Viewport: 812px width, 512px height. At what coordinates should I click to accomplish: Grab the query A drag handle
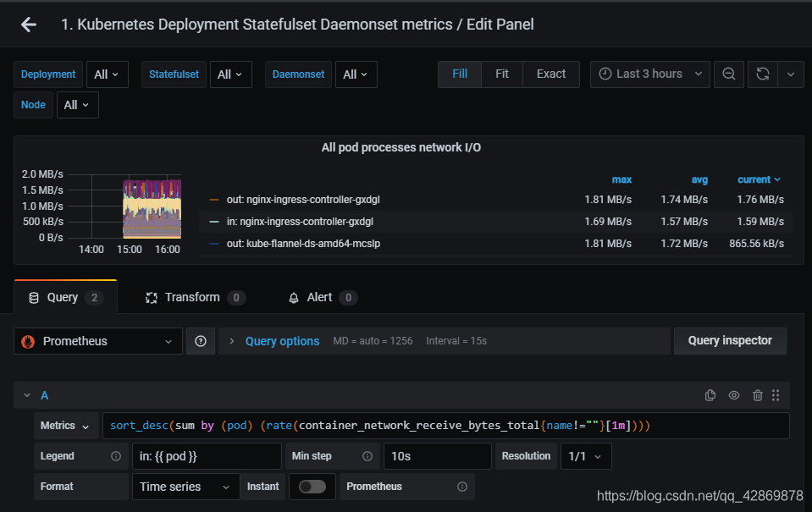point(776,395)
